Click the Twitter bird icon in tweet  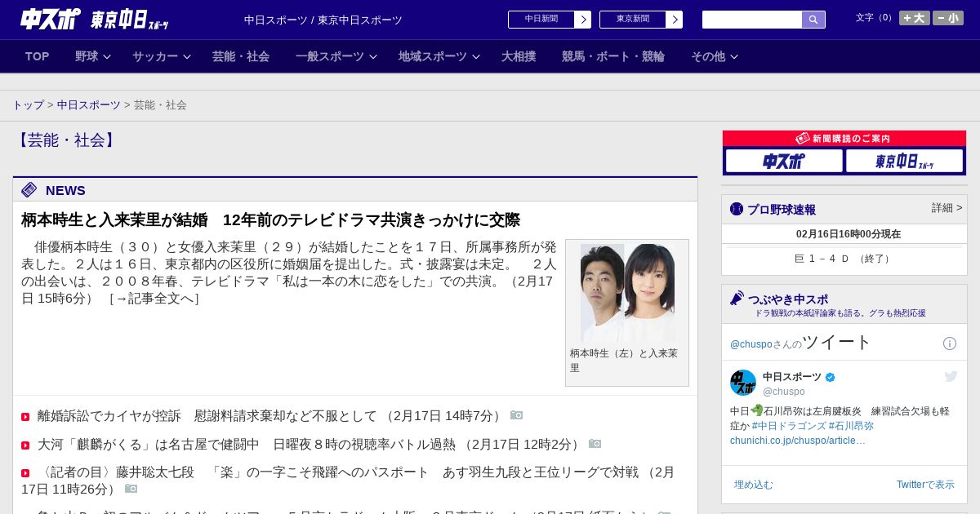pos(951,376)
